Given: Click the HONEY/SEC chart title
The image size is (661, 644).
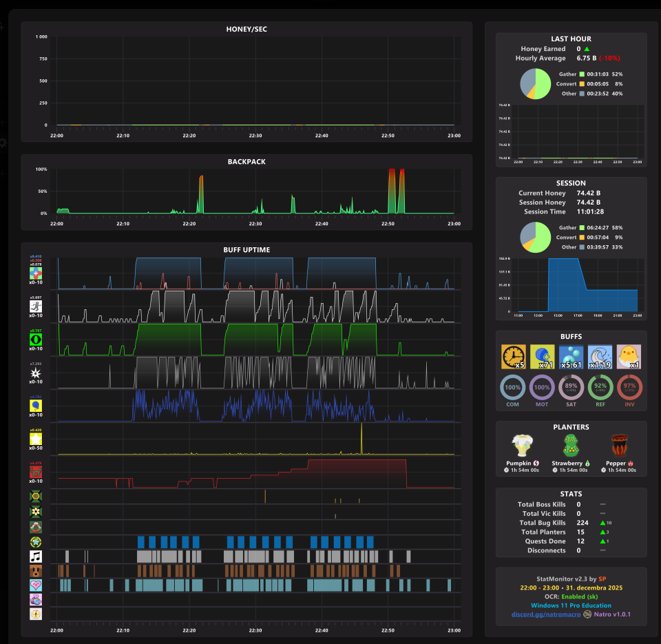Looking at the screenshot, I should (x=246, y=29).
